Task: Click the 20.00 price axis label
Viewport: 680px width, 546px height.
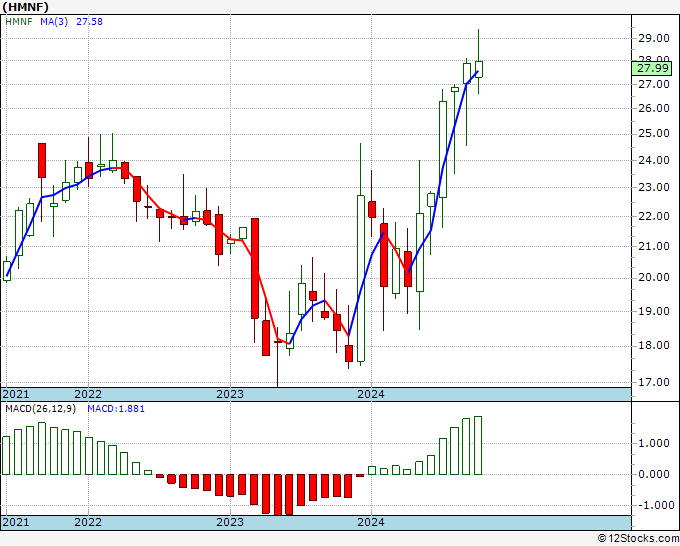Action: pos(654,277)
